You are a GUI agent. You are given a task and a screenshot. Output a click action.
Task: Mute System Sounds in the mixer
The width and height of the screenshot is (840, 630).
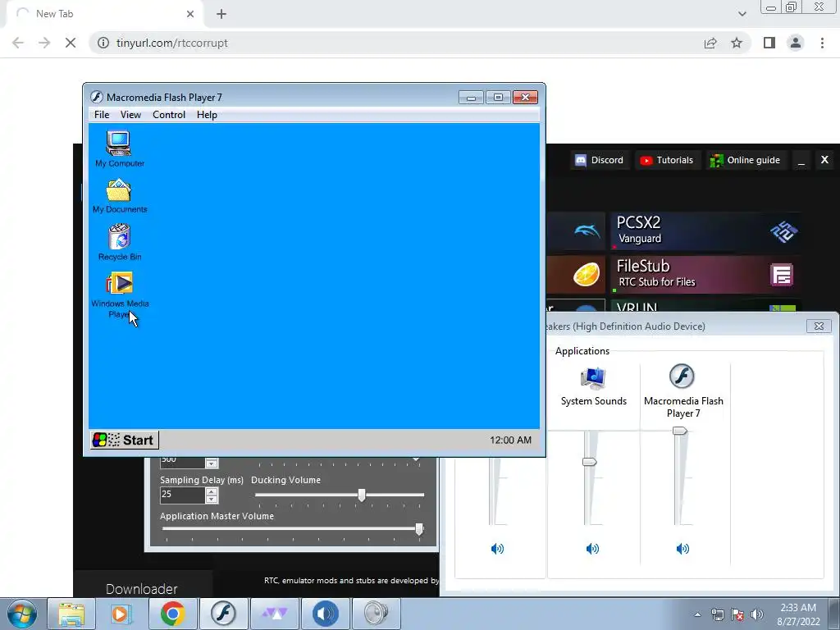592,549
